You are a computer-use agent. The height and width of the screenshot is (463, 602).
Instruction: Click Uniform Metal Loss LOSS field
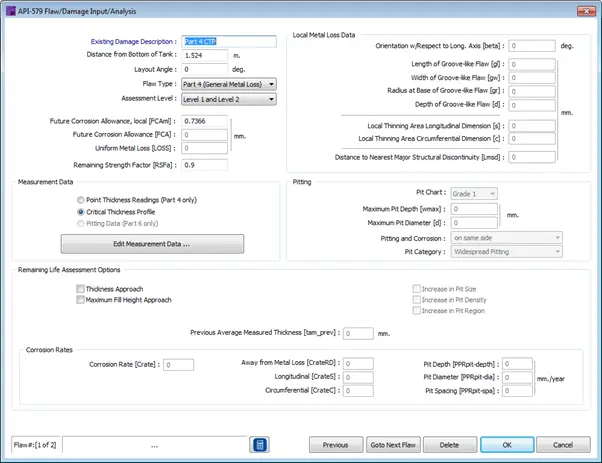[205, 148]
